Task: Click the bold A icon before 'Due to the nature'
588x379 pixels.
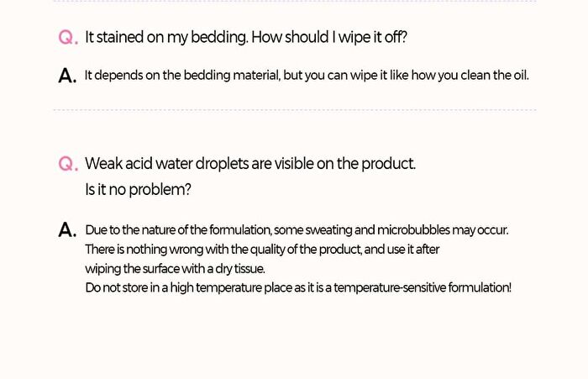Action: click(x=67, y=230)
